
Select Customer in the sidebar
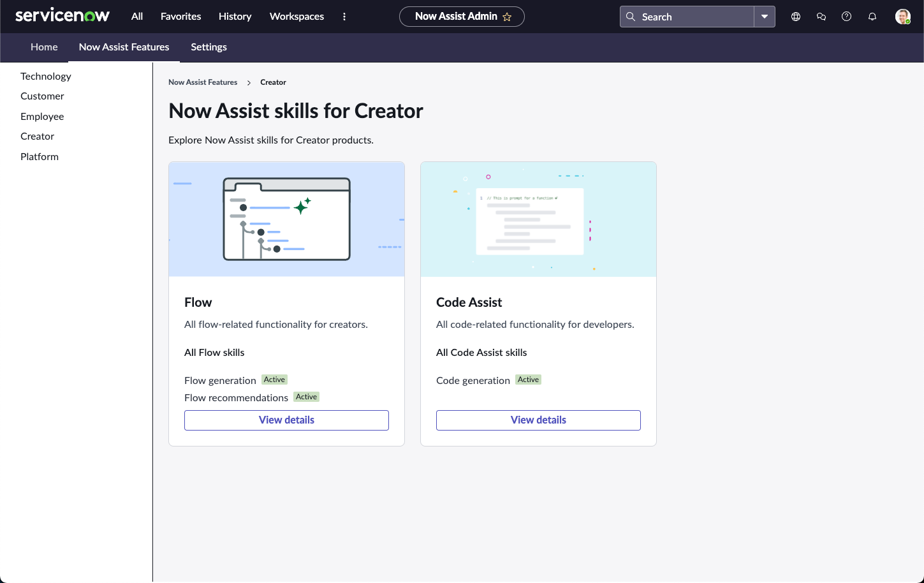[x=42, y=96]
